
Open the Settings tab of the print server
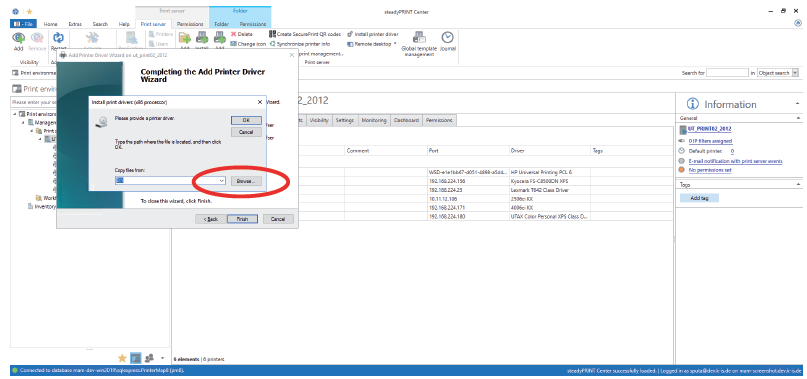point(345,120)
